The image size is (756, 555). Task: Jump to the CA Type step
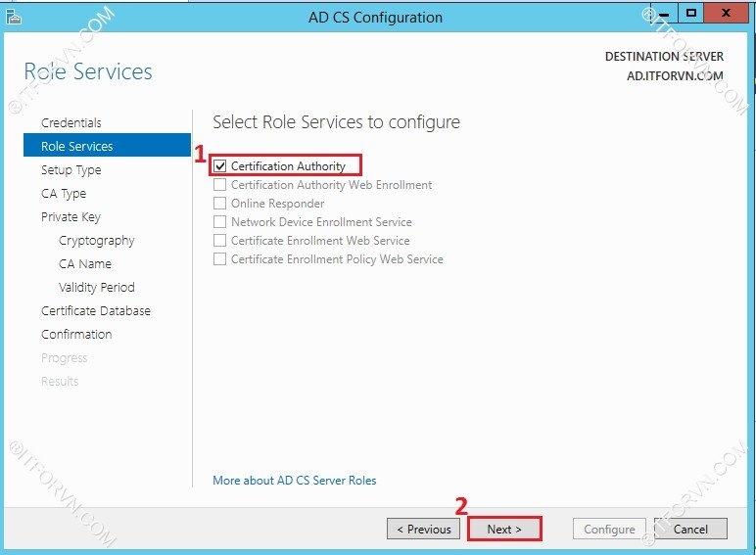pos(63,193)
